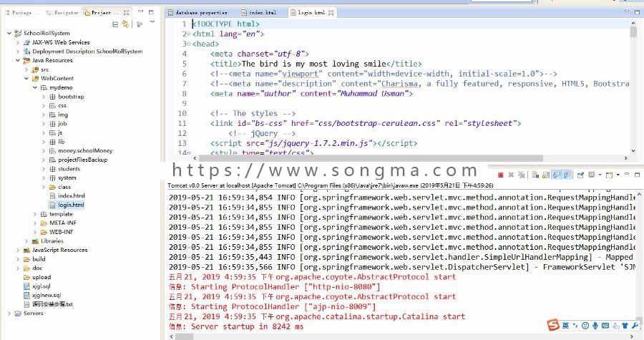The image size is (644, 340).
Task: Click editor horizontal scrollbar
Action: (x=371, y=158)
